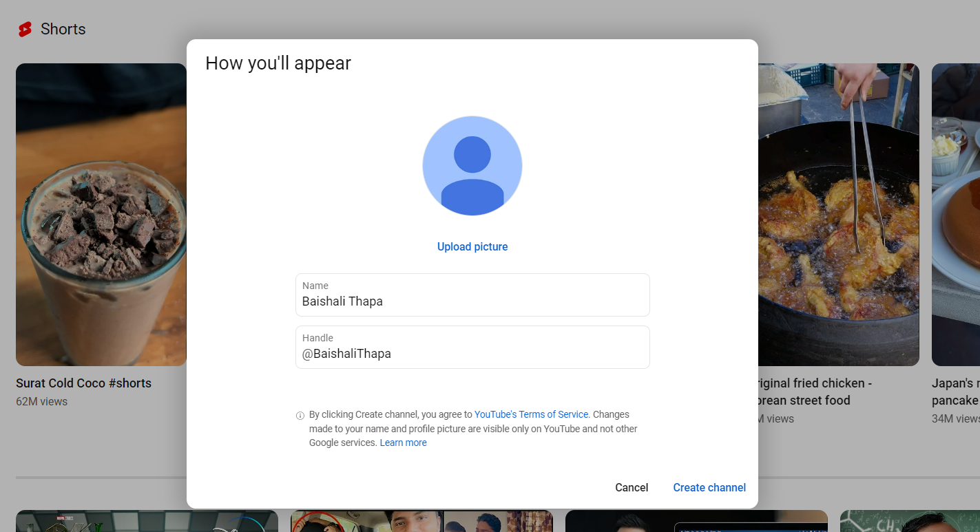Click the Learn more link
This screenshot has width=980, height=532.
click(x=404, y=443)
